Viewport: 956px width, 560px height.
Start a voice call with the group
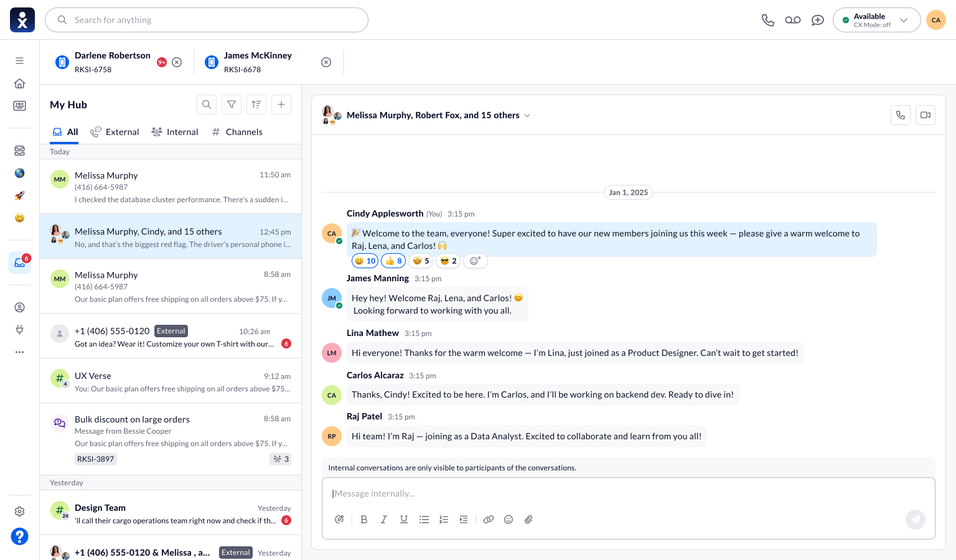tap(901, 115)
